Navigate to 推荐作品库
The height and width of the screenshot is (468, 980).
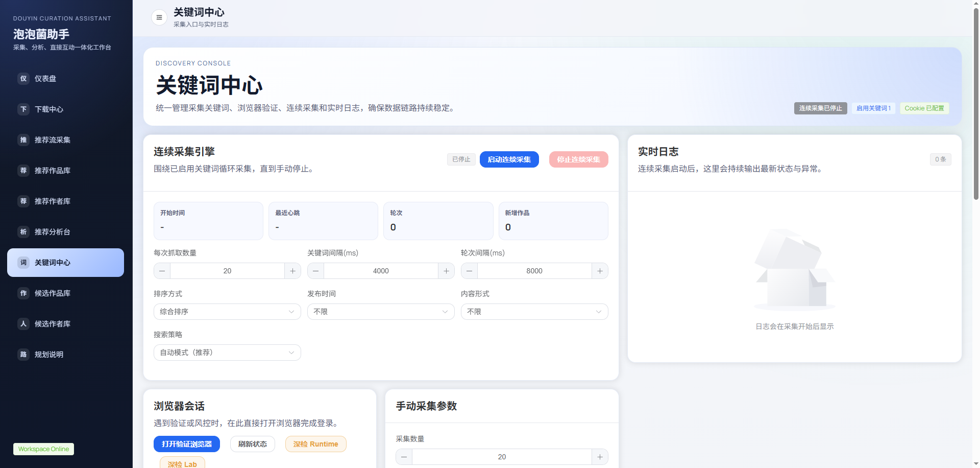pyautogui.click(x=65, y=171)
